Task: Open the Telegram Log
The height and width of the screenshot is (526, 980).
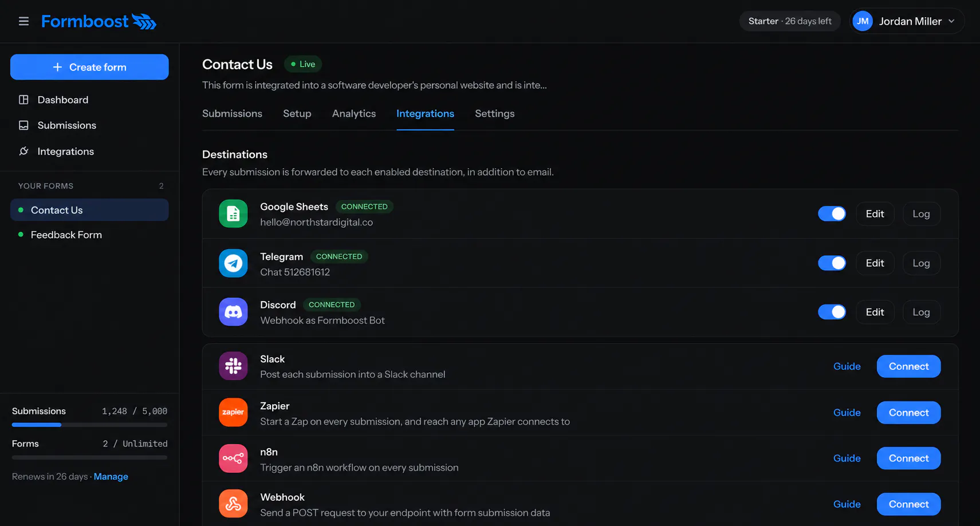Action: coord(921,263)
